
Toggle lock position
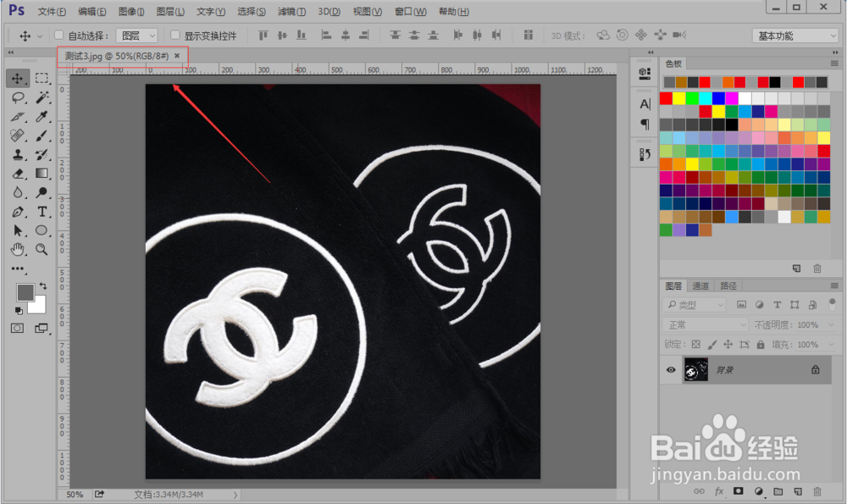728,345
